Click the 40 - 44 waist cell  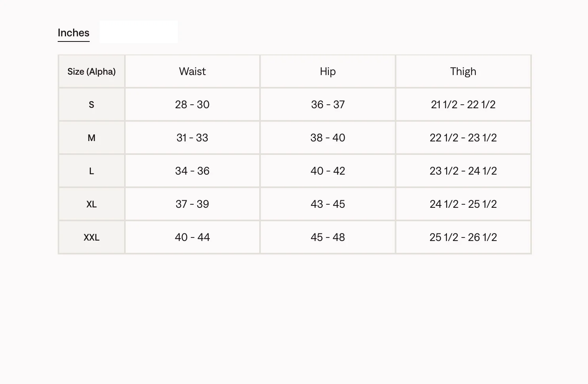pyautogui.click(x=192, y=237)
